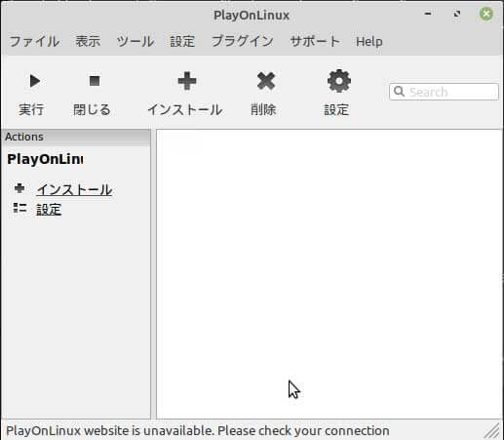Screen dimensions: 504x440
Task: Click plus icon beside インストール in Actions
Action: (19, 188)
